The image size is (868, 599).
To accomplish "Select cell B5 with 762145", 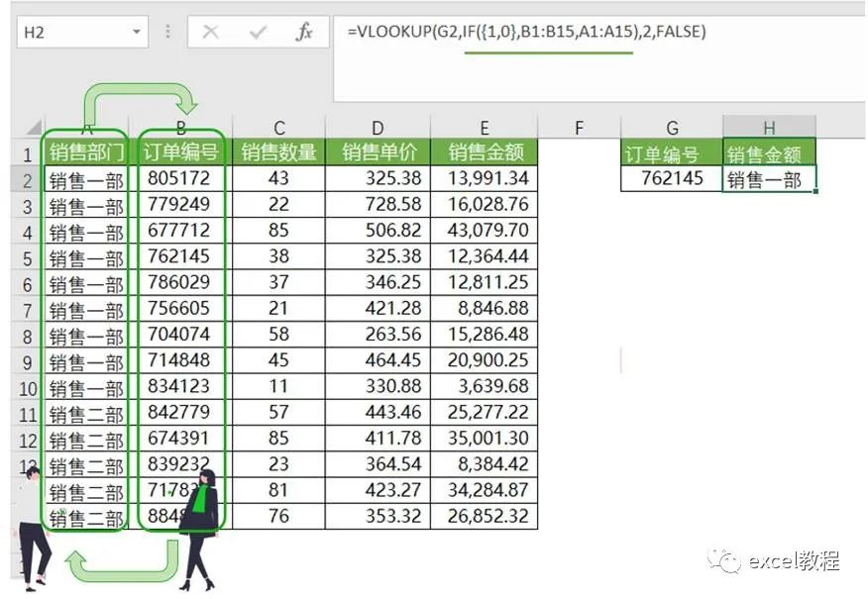I will pos(180,256).
